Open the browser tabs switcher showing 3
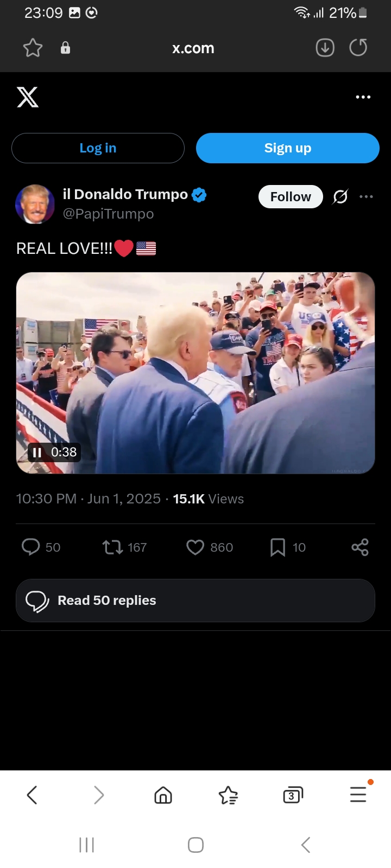This screenshot has width=391, height=868. point(293,795)
